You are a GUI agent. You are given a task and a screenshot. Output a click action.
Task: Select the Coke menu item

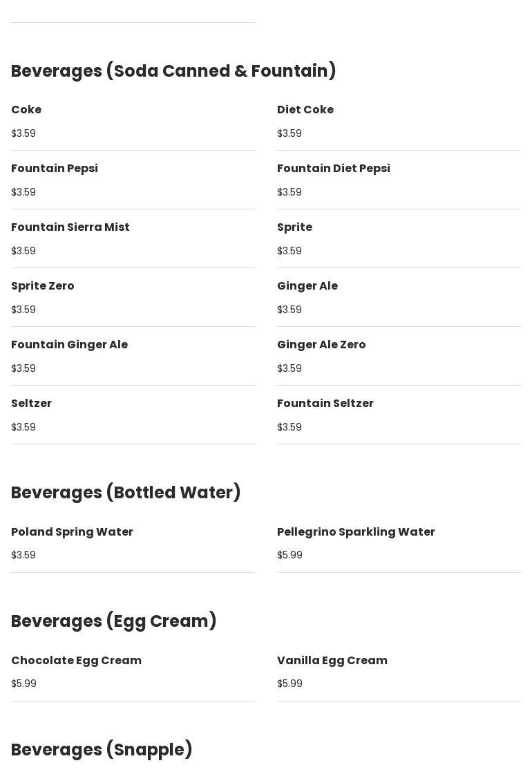[26, 110]
